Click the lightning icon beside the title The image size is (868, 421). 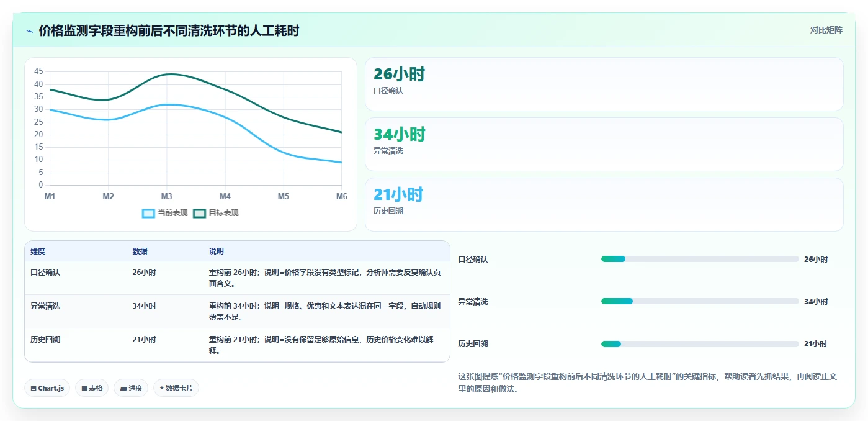(x=29, y=31)
